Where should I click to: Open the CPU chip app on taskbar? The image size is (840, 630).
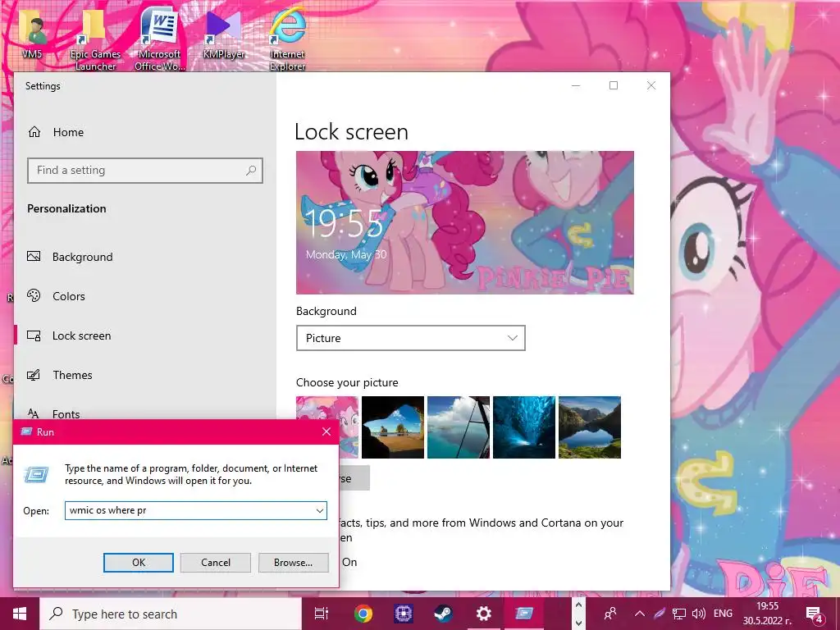tap(404, 614)
